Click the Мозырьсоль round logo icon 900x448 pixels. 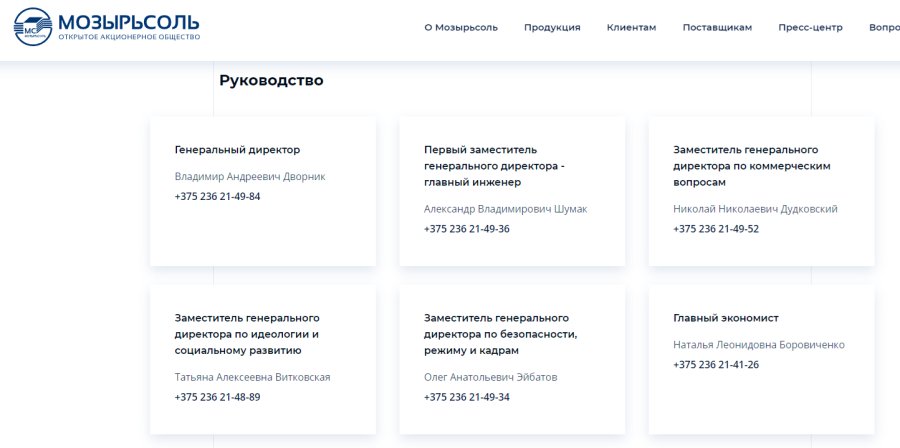(x=33, y=26)
